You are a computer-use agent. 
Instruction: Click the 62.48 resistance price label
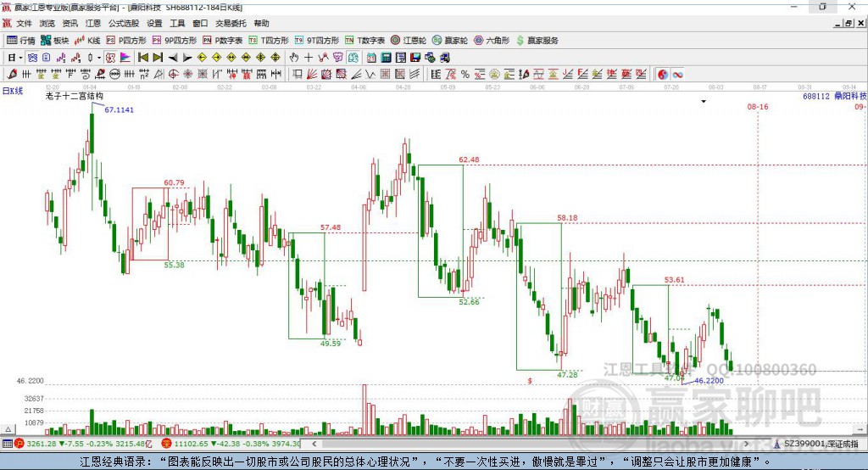[469, 159]
